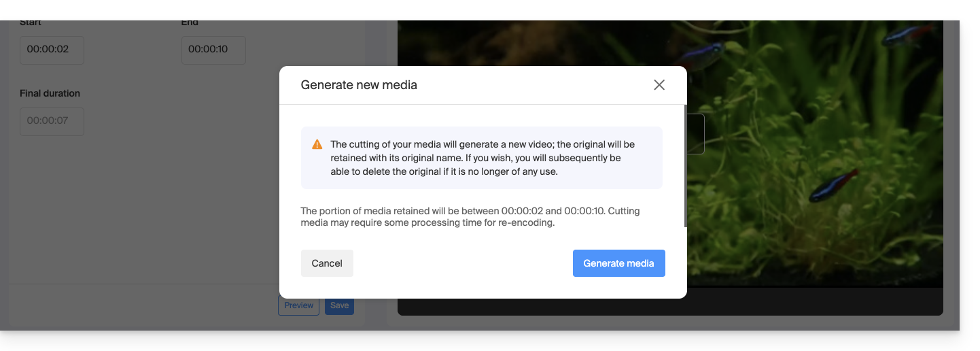Click the "Generate new media" dialog title
Image resolution: width=980 pixels, height=351 pixels.
click(359, 85)
